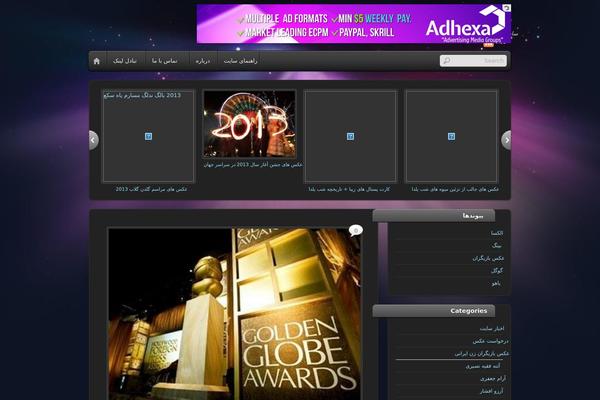Viewport: 600px width, 400px height.
Task: Open the عکس بازیگران link in links list
Action: click(x=488, y=258)
